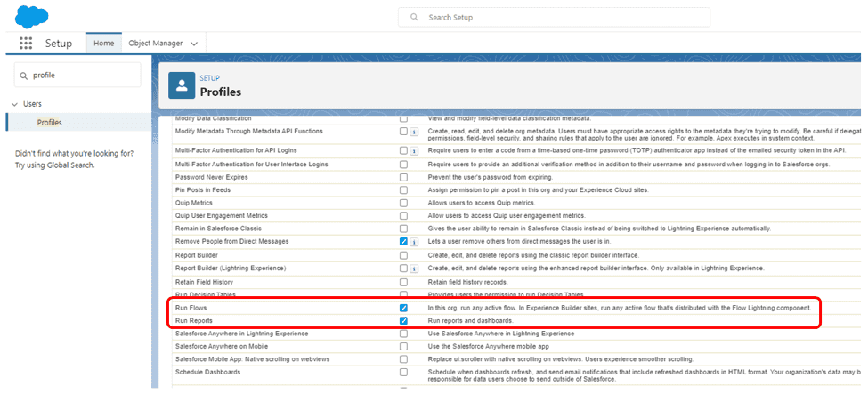This screenshot has width=868, height=410.
Task: Check Report Builder (Lightning Experience) checkbox
Action: coord(403,269)
